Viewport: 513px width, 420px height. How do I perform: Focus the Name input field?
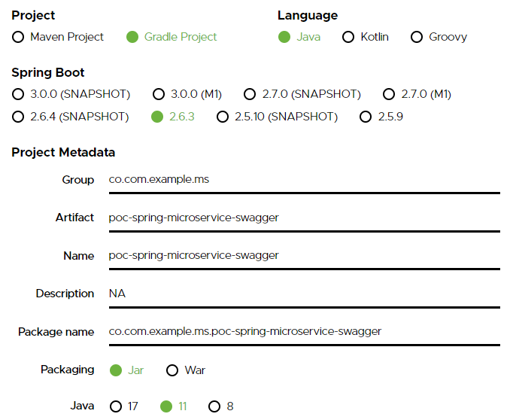click(x=304, y=255)
